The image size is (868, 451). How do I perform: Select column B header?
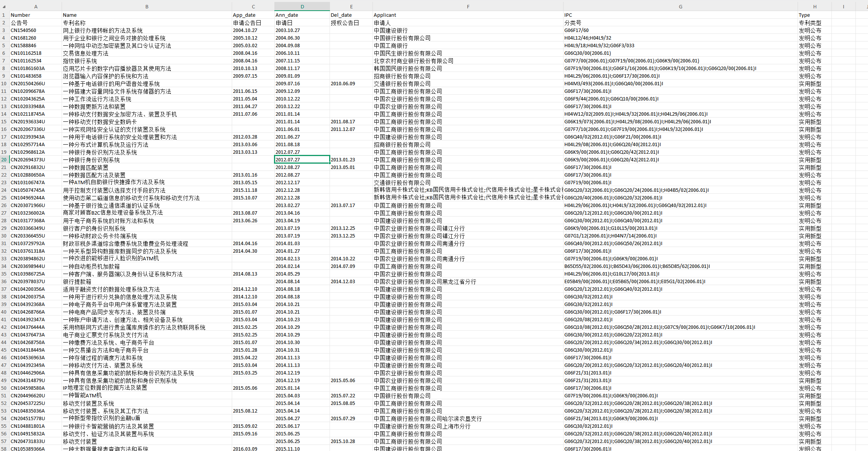147,6
